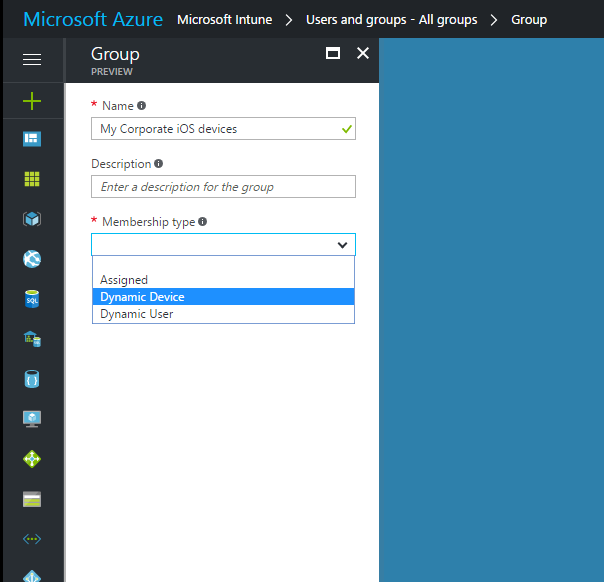Viewport: 604px width, 582px height.
Task: Click the Description input field
Action: click(x=223, y=187)
